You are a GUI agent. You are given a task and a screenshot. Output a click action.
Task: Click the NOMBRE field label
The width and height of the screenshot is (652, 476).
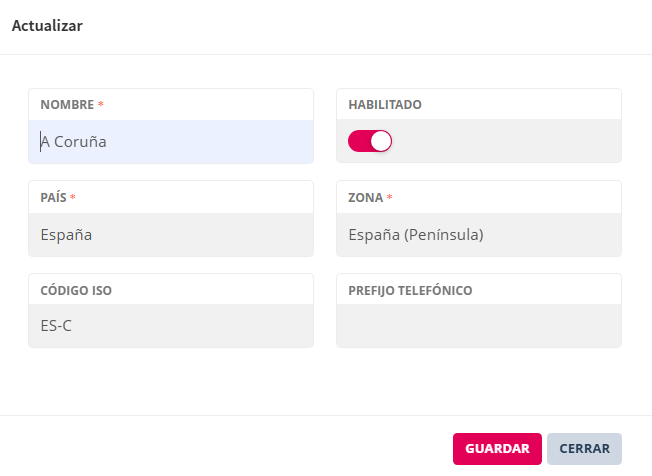tap(67, 105)
